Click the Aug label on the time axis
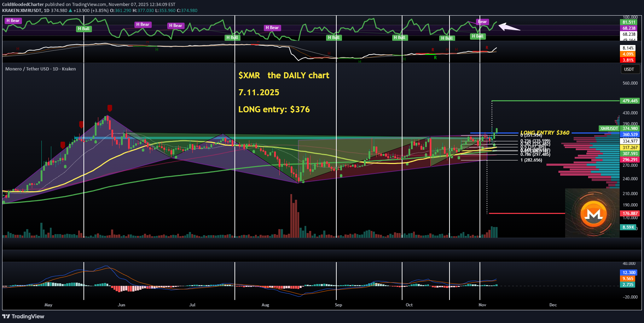This screenshot has height=323, width=644. click(265, 305)
